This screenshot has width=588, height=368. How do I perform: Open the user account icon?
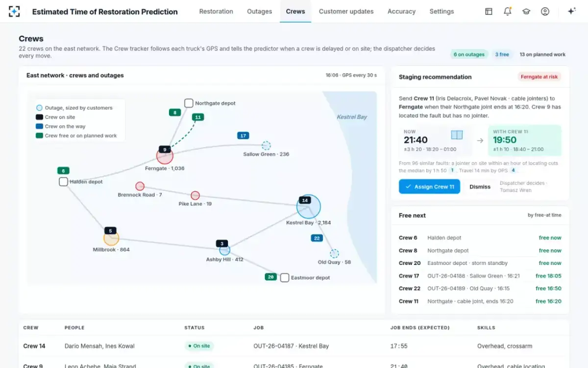tap(545, 11)
